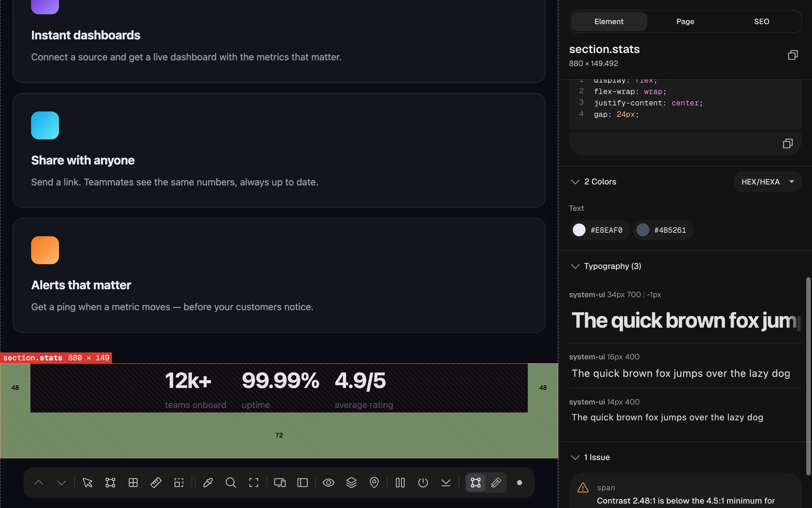Image resolution: width=812 pixels, height=508 pixels.
Task: Click the sidebar panel layout icon
Action: point(303,483)
